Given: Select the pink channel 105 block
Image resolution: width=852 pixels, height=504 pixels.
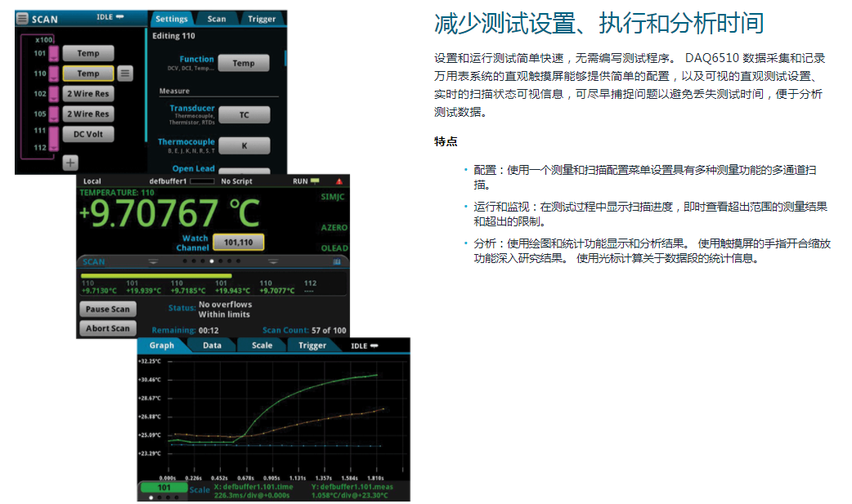Looking at the screenshot, I should tap(53, 114).
